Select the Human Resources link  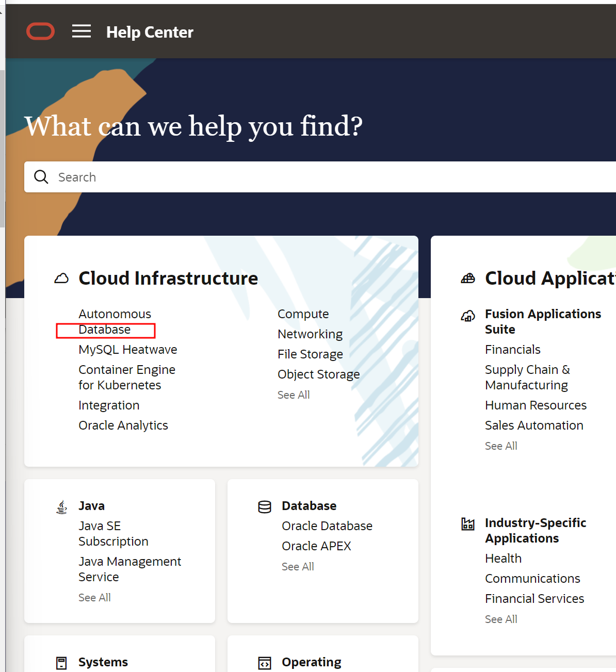536,405
